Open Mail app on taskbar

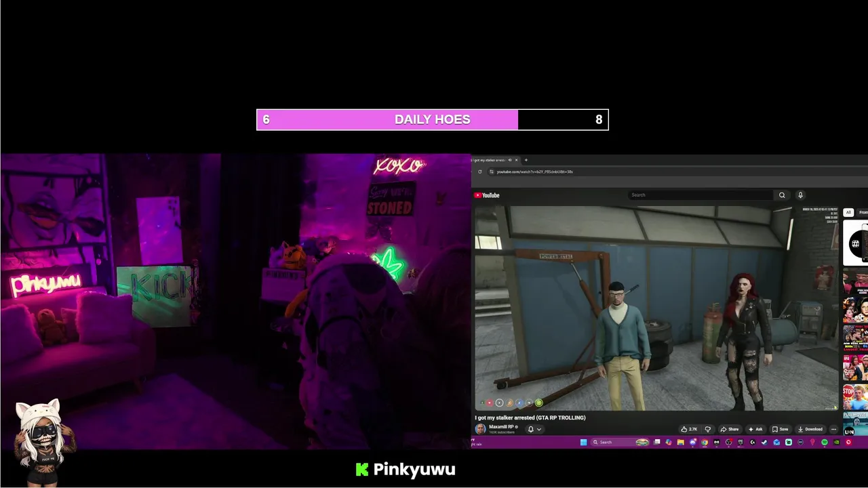point(776,442)
